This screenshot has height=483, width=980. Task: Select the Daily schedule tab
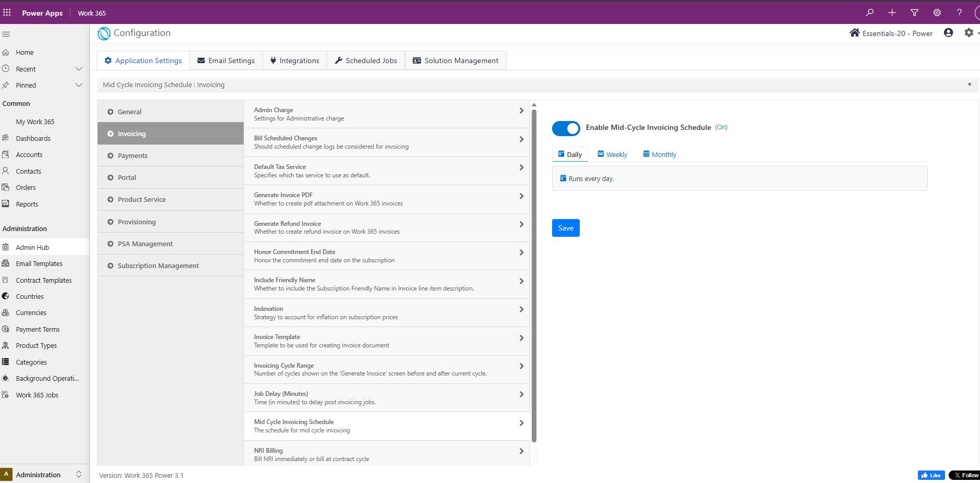[x=570, y=154]
